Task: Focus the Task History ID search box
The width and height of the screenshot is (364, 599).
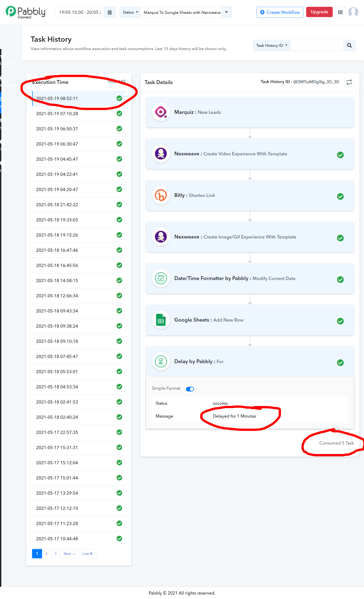Action: (317, 46)
